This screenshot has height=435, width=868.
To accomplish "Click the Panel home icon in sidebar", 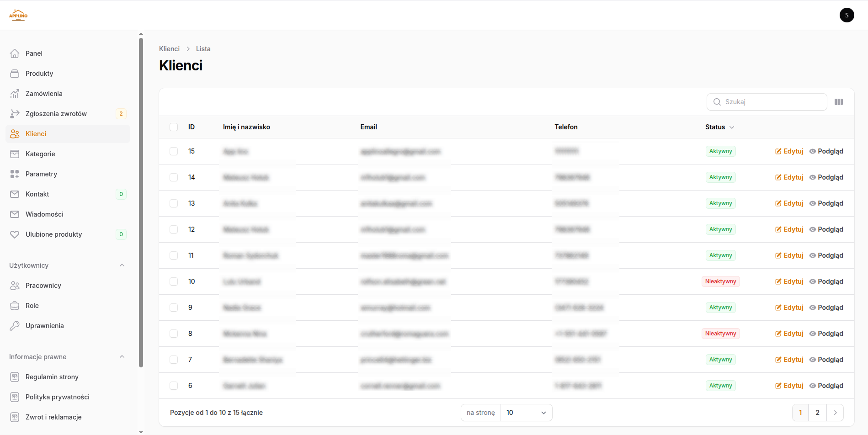I will click(x=15, y=53).
